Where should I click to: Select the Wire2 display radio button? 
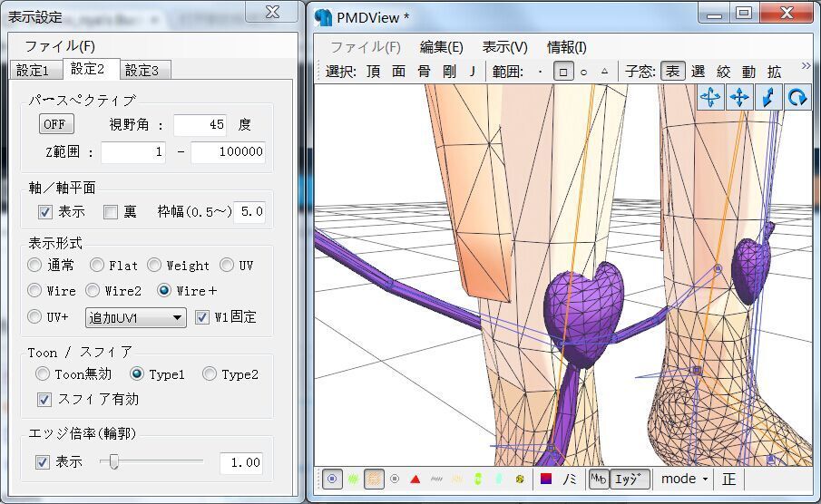[x=93, y=291]
